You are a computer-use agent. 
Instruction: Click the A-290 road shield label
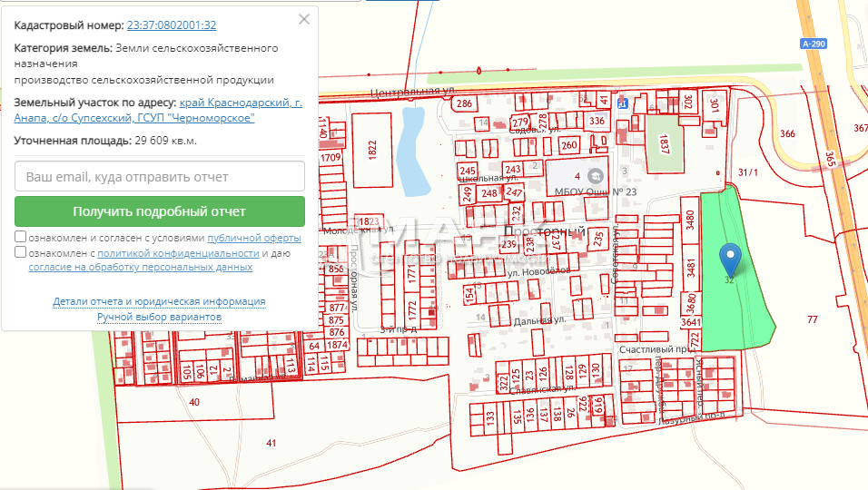coord(814,43)
